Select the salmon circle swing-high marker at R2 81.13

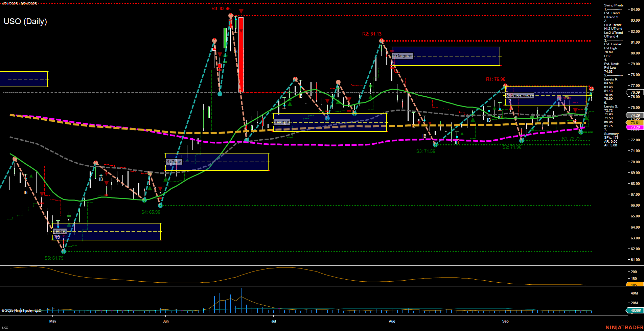tap(381, 40)
